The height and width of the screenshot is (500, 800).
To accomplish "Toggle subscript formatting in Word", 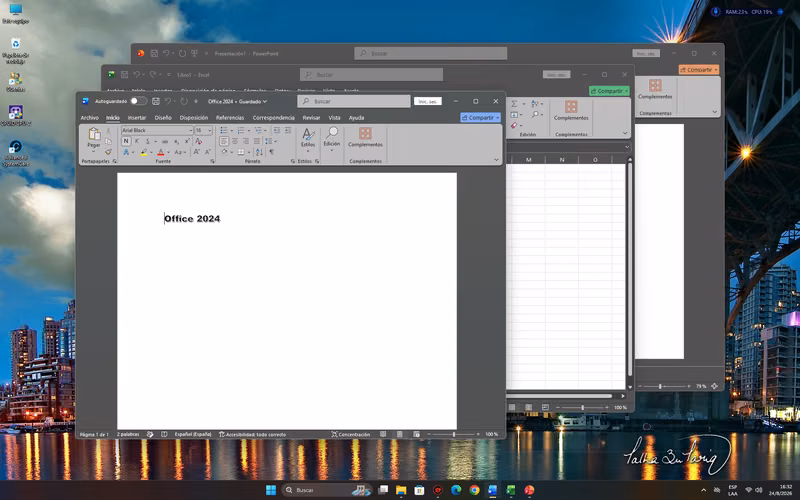I will [x=177, y=141].
